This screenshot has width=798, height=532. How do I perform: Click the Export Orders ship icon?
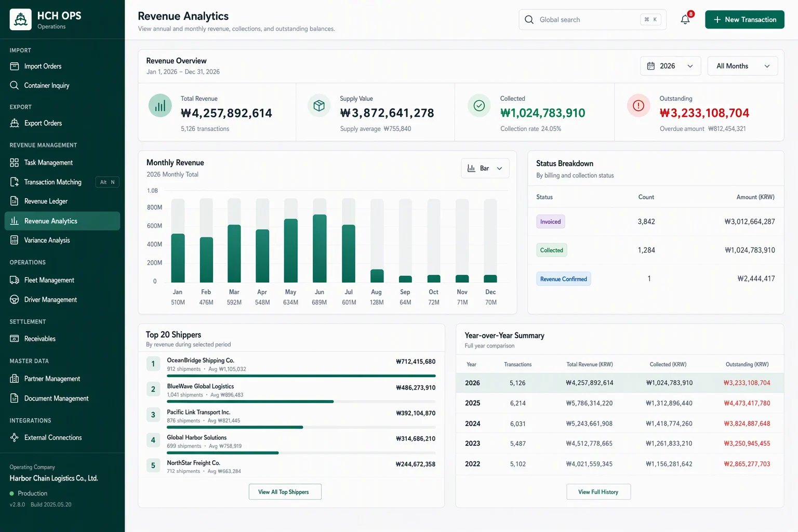coord(15,123)
